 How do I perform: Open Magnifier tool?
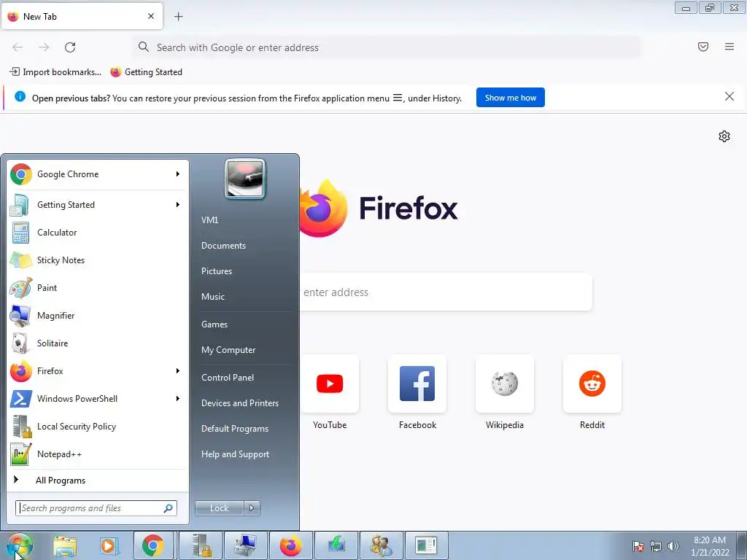click(x=98, y=315)
